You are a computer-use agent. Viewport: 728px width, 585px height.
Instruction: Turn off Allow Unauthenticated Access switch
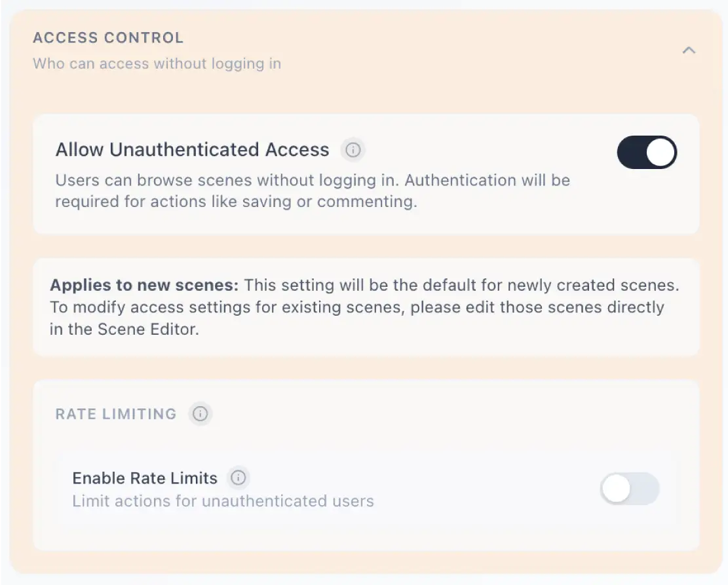point(647,152)
